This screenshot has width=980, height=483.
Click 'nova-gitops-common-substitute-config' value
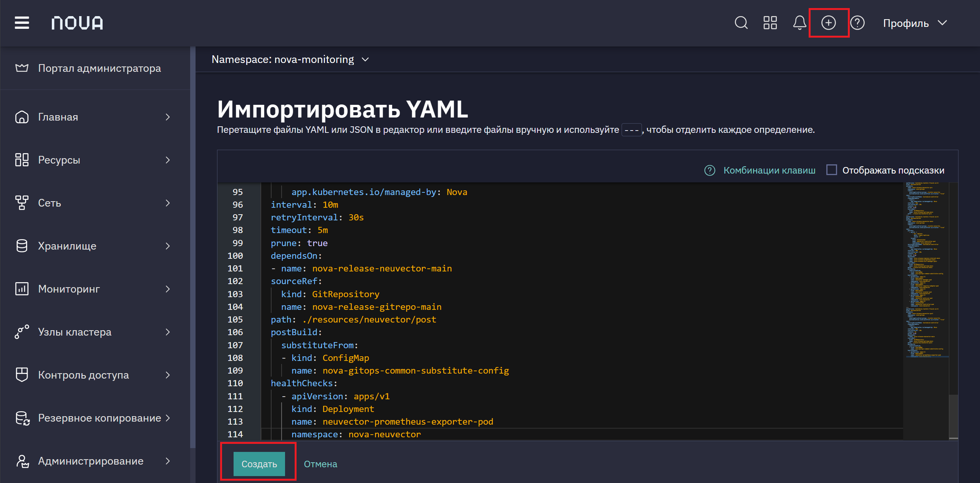pyautogui.click(x=416, y=371)
